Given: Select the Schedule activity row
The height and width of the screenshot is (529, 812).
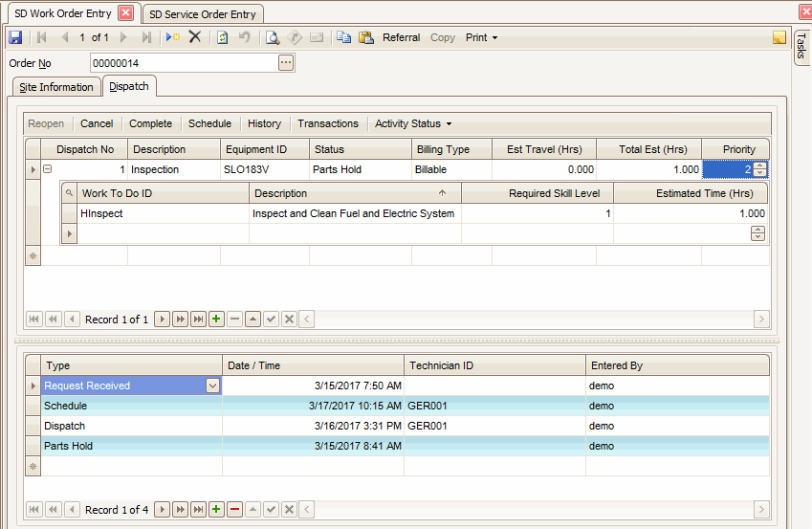Looking at the screenshot, I should coord(397,406).
